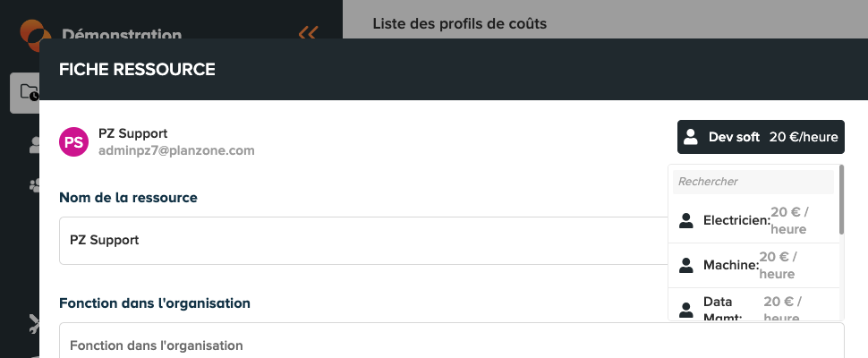Choose the Machine cost profile option

(x=754, y=266)
